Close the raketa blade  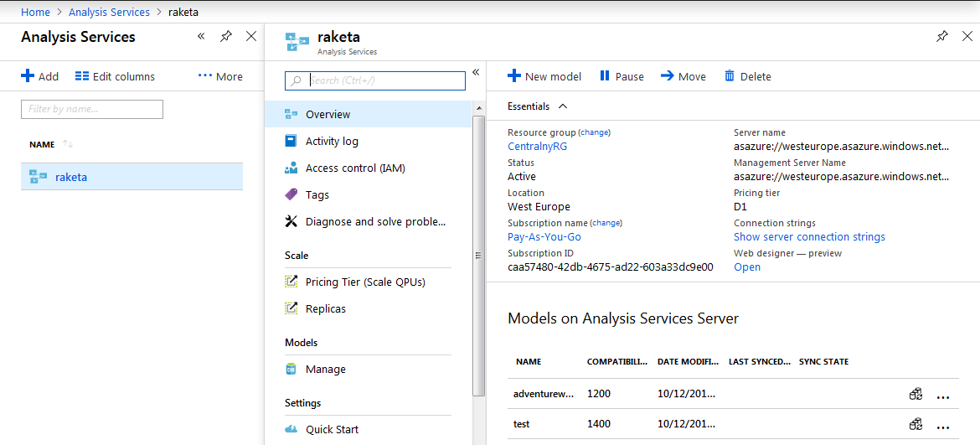click(x=966, y=36)
